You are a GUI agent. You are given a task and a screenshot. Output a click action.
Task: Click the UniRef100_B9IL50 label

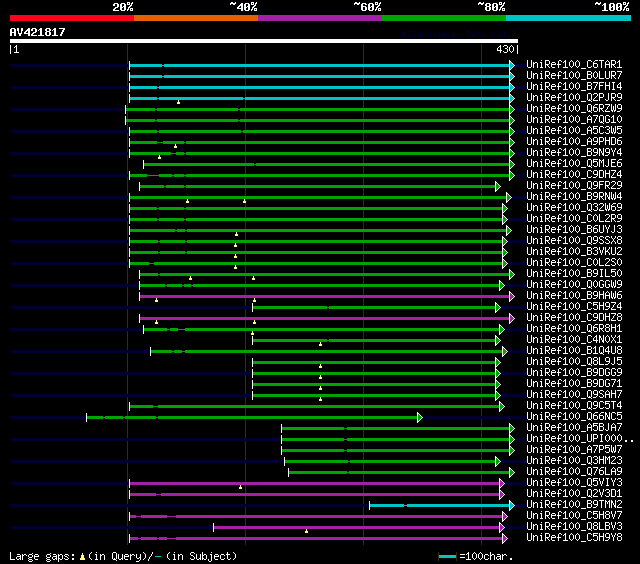coord(574,274)
